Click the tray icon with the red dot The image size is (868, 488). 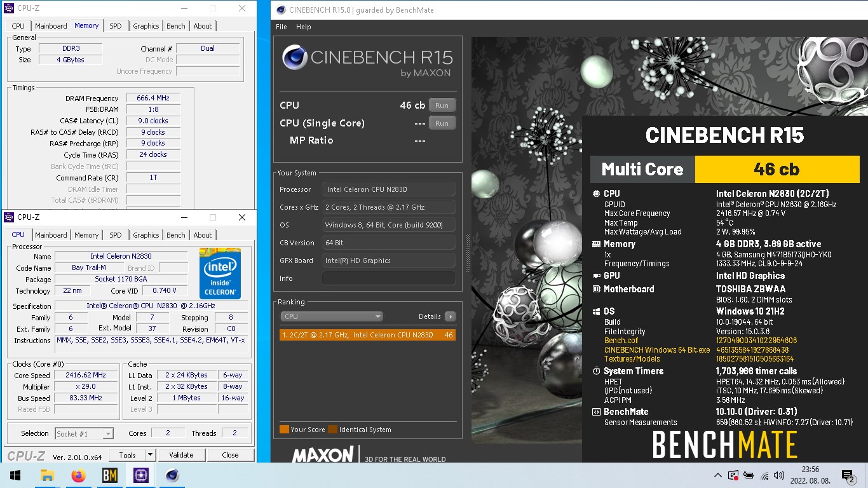(733, 475)
